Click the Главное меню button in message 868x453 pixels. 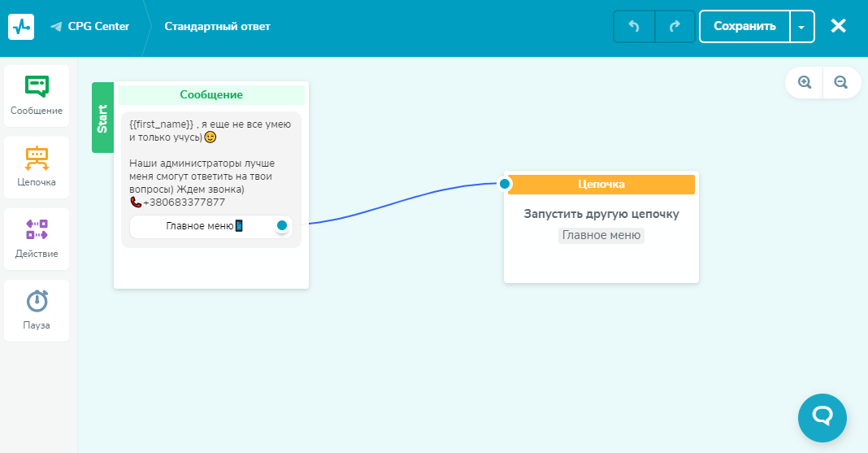pos(203,226)
